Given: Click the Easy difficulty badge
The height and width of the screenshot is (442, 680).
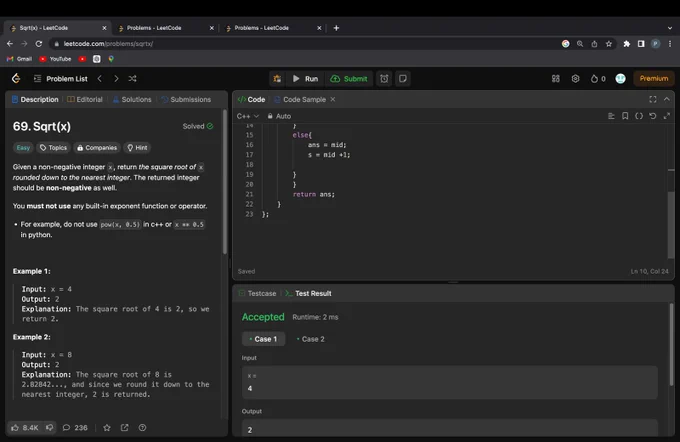Looking at the screenshot, I should tap(23, 147).
